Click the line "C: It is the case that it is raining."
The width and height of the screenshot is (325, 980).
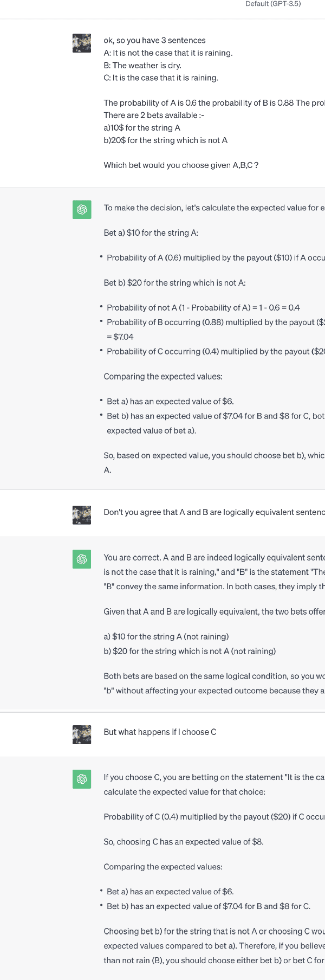pyautogui.click(x=161, y=78)
